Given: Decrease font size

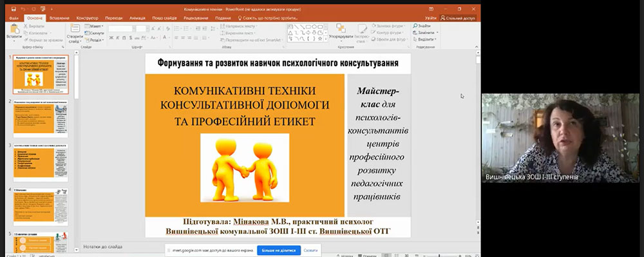Looking at the screenshot, I should click(x=159, y=29).
